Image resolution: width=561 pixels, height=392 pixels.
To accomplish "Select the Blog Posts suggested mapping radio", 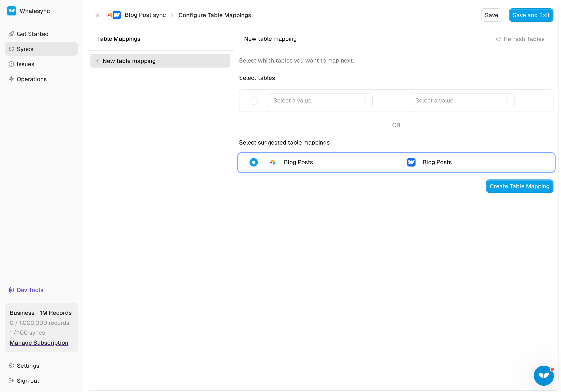I will pos(254,162).
